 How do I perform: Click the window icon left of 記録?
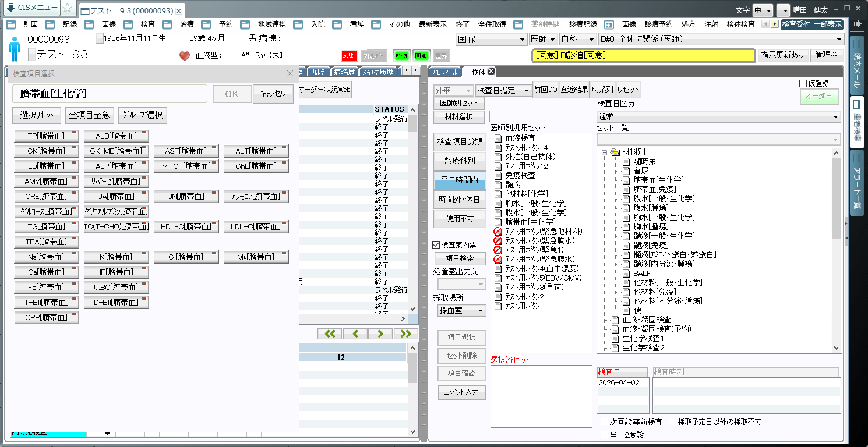coord(50,24)
